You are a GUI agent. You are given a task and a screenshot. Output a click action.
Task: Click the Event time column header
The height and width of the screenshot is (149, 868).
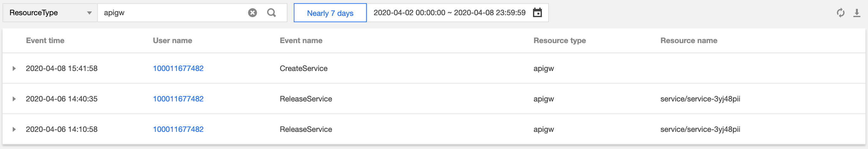coord(45,41)
